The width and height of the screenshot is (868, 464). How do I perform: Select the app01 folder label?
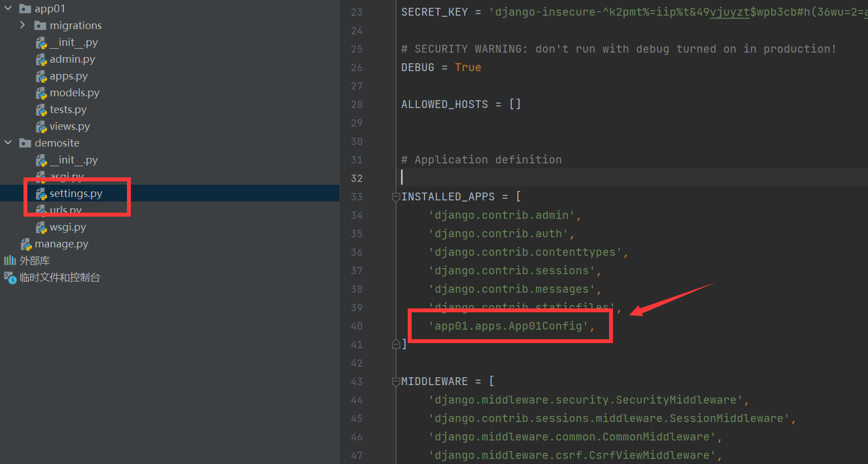[50, 8]
